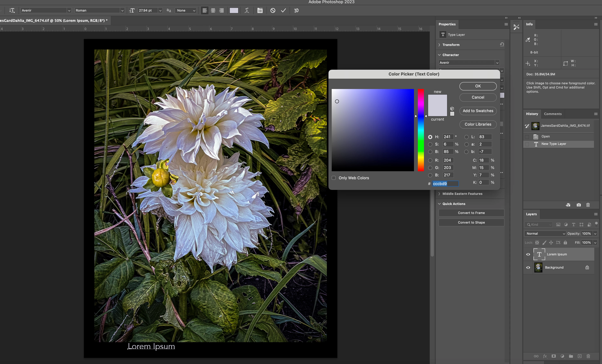Screen dimensions: 602x364
Task: Open the Normal blend mode dropdown
Action: [x=545, y=233]
